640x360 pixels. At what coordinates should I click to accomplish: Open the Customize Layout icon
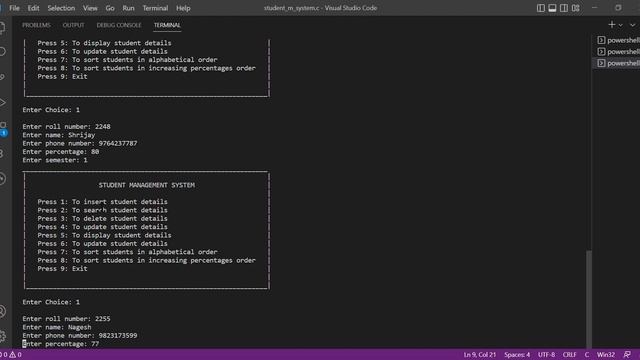click(576, 8)
